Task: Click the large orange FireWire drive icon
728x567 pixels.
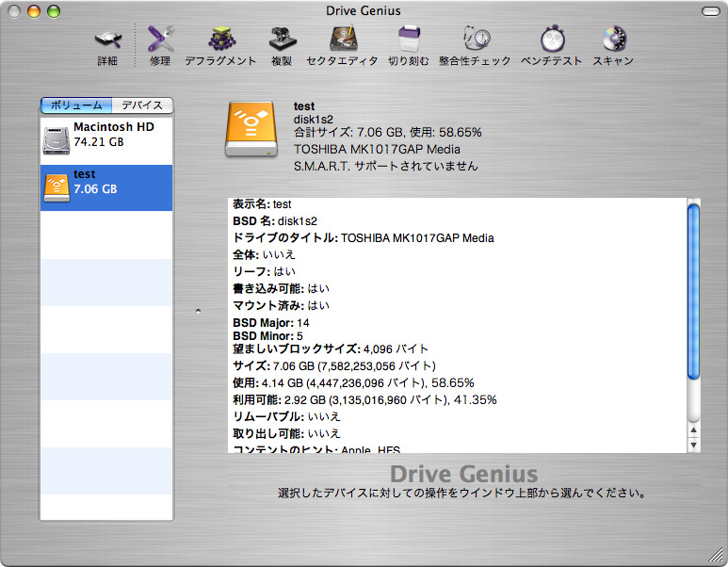Action: click(251, 129)
